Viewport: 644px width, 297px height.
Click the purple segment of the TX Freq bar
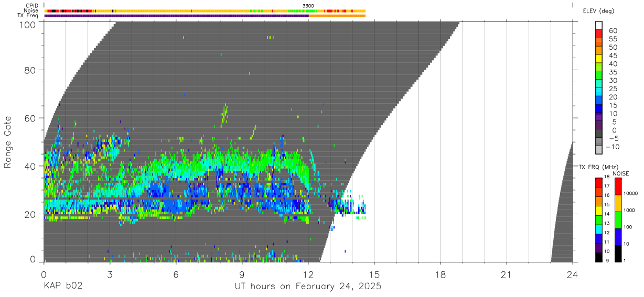click(x=177, y=16)
